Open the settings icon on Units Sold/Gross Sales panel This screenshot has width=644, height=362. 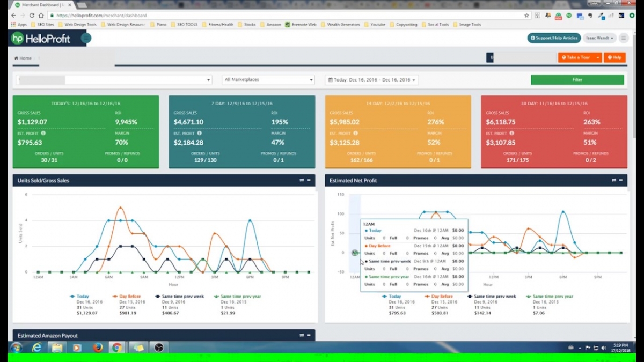302,181
